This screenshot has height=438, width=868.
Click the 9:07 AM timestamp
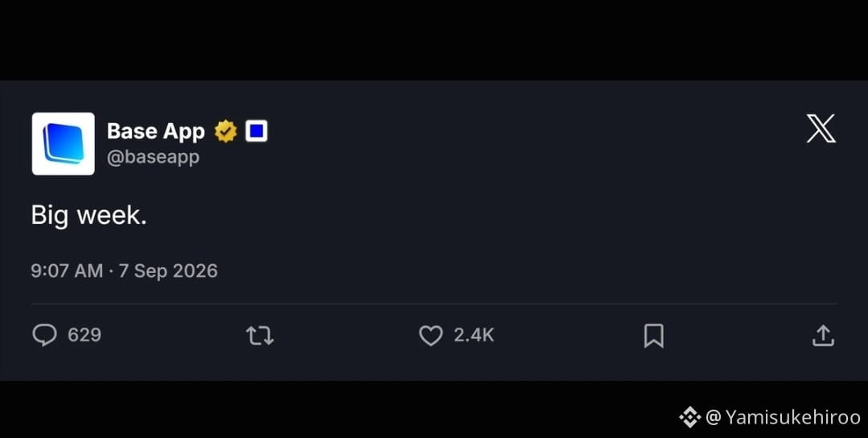[67, 271]
